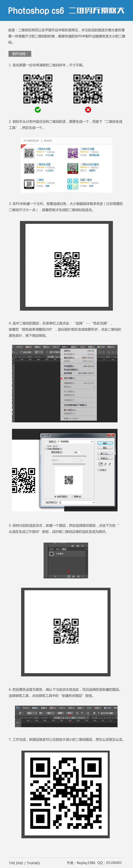Viewport: 133px width, 868px height.
Task: Choose 所有图层(L) in the Select menu
Action: [69, 366]
